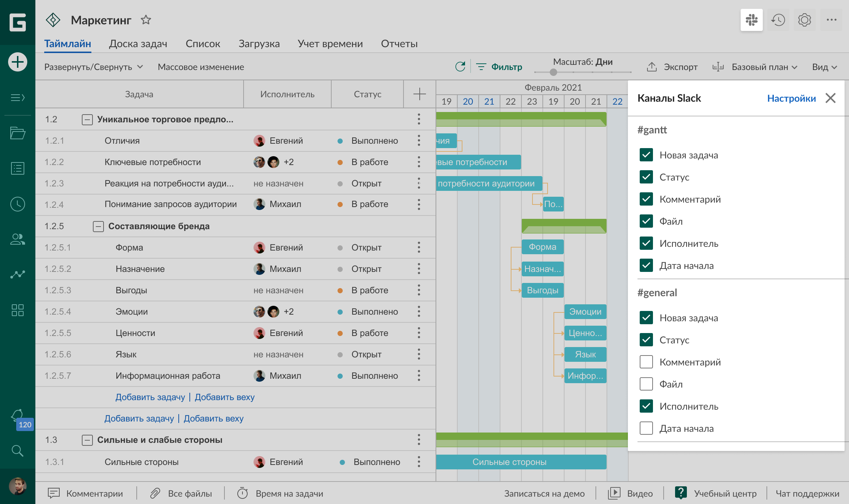Click Добавить веху under Информационная работа

224,397
